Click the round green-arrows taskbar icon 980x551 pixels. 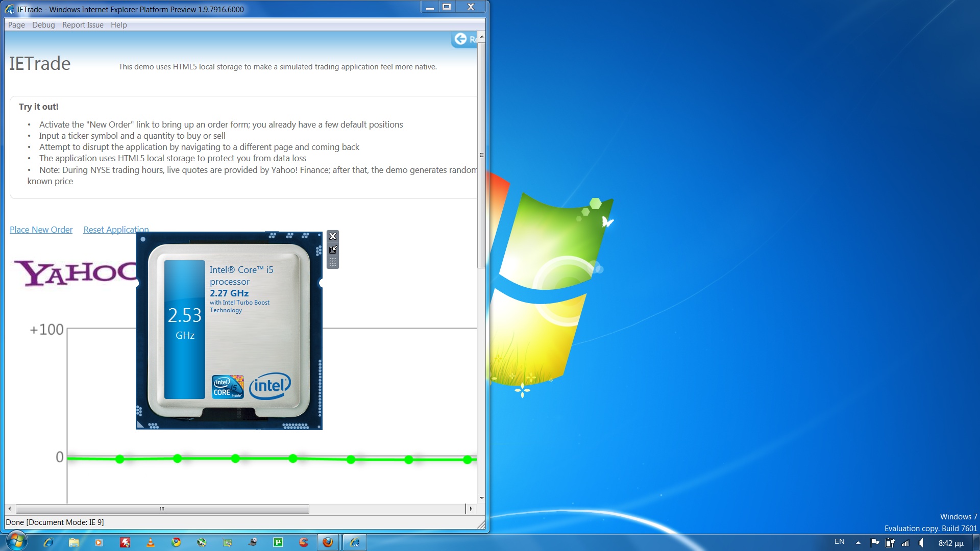point(202,542)
